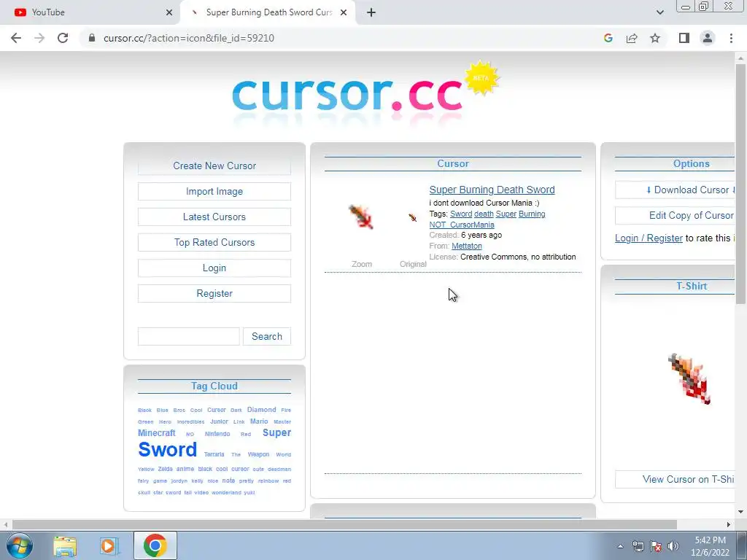
Task: Open Google icon in address bar
Action: [x=608, y=38]
